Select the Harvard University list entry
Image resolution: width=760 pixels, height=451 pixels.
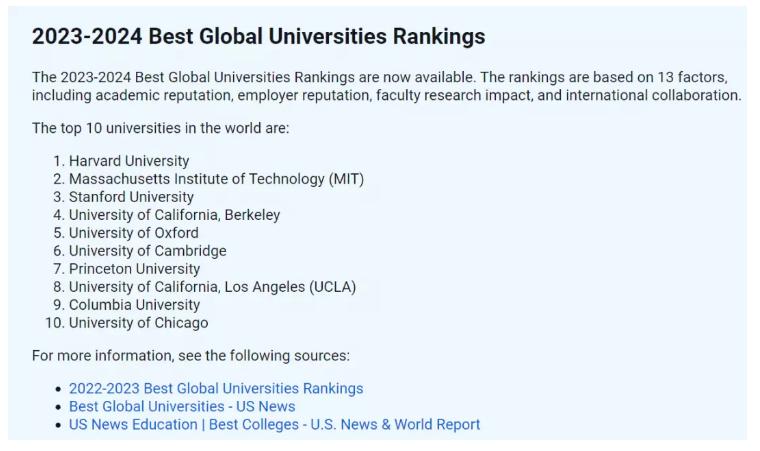click(x=129, y=161)
